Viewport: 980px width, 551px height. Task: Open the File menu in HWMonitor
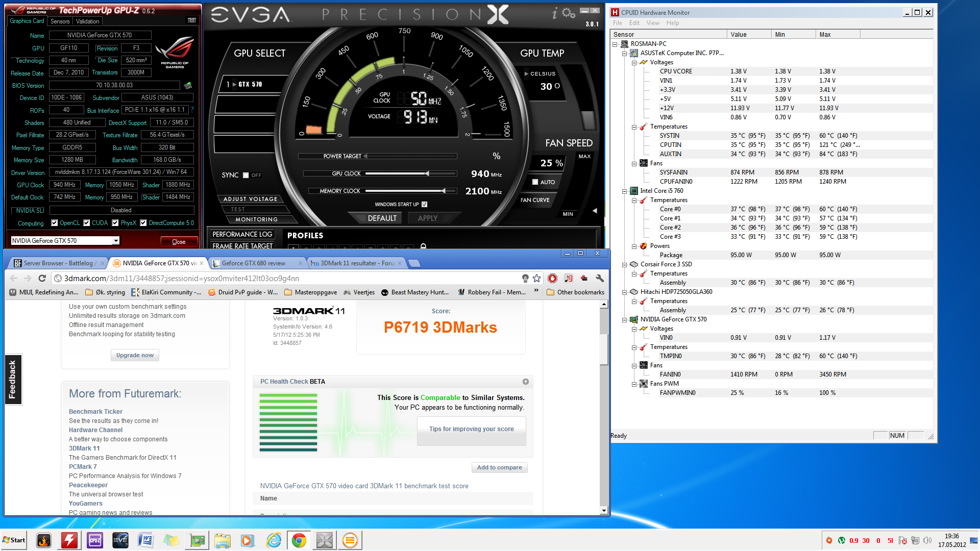pos(618,23)
